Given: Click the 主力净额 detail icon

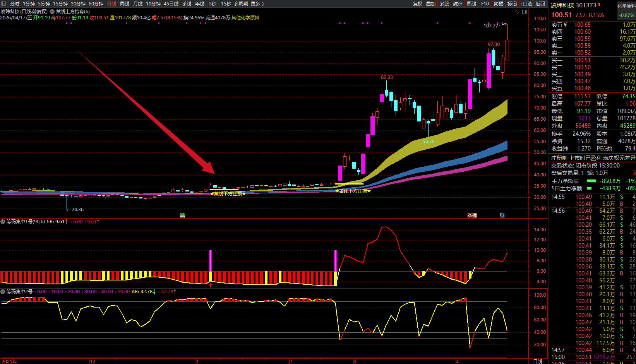Looking at the screenshot, I should (x=577, y=181).
